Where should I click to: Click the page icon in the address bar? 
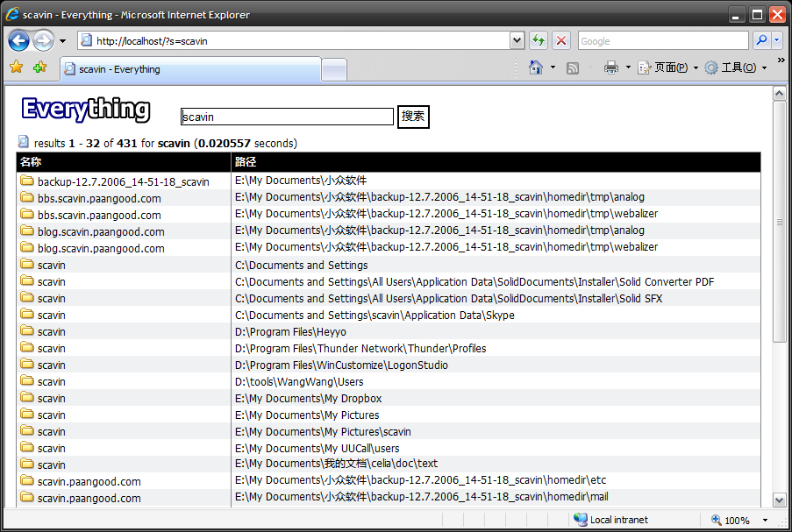(87, 40)
